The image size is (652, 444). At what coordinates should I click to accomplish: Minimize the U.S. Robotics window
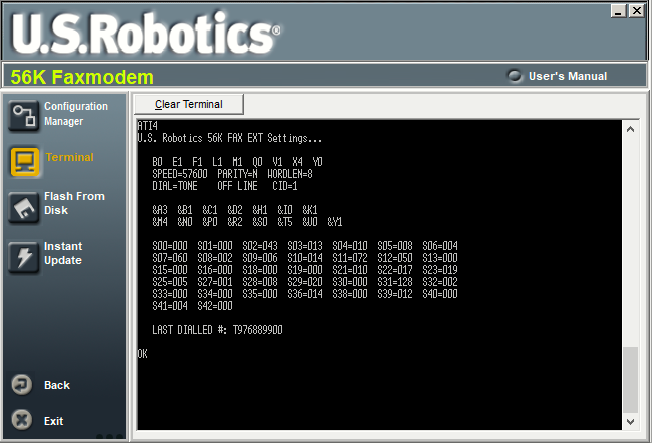click(618, 11)
